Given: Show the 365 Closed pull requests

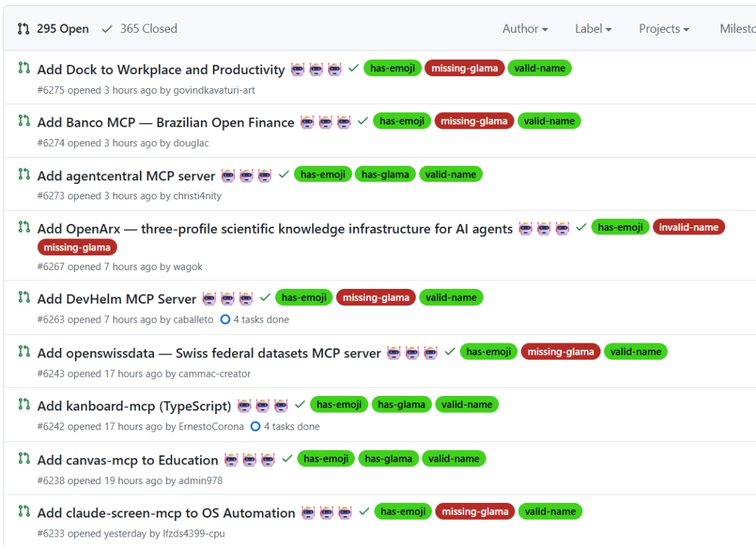Looking at the screenshot, I should click(140, 29).
